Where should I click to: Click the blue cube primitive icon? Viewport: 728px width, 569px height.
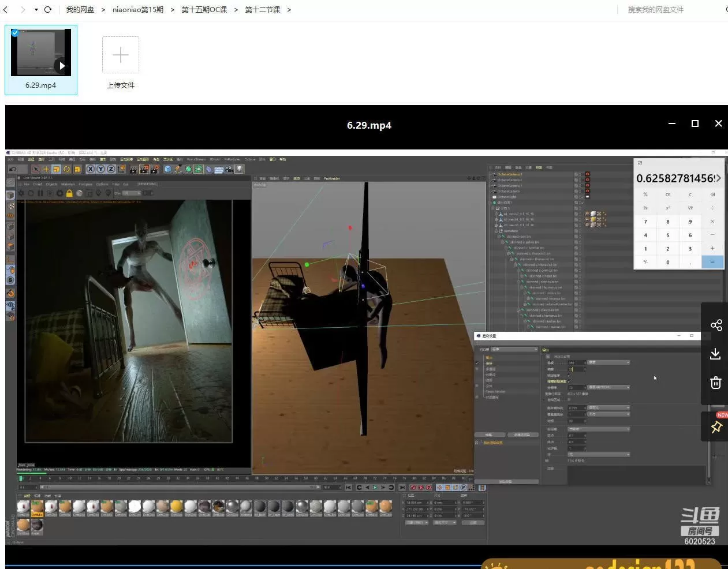(167, 169)
